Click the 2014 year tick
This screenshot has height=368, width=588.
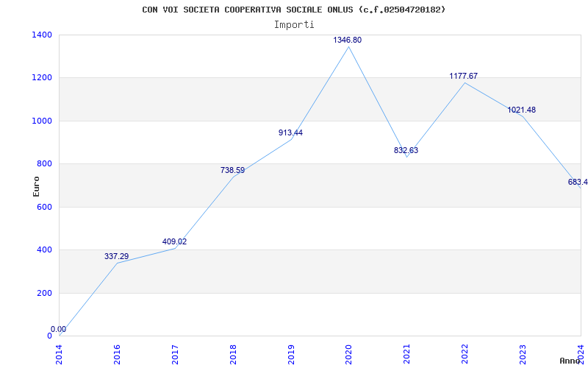(60, 354)
